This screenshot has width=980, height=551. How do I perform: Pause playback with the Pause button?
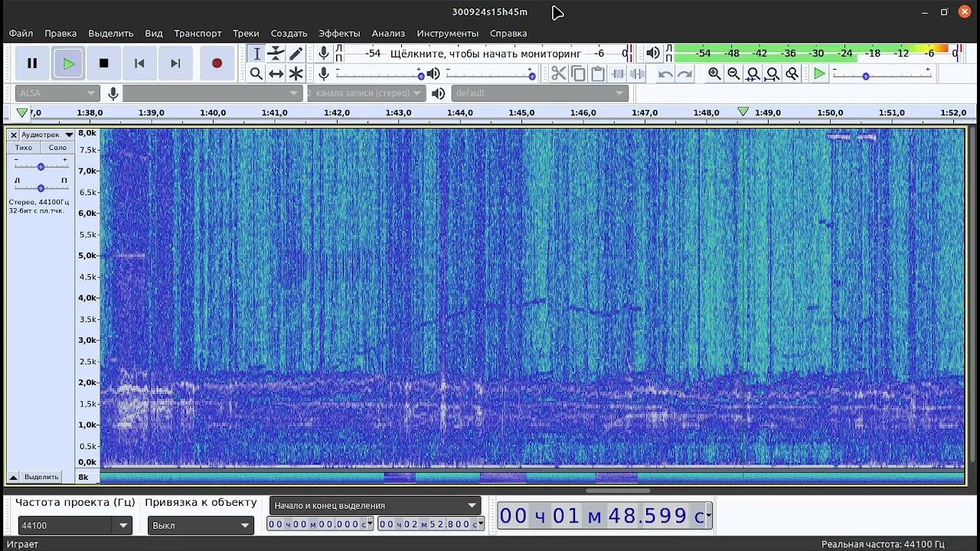click(x=32, y=64)
